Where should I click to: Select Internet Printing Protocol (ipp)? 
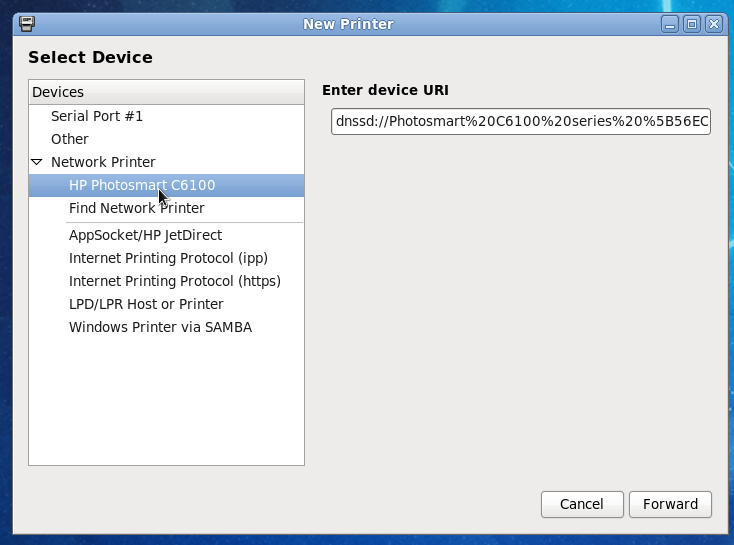tap(168, 258)
